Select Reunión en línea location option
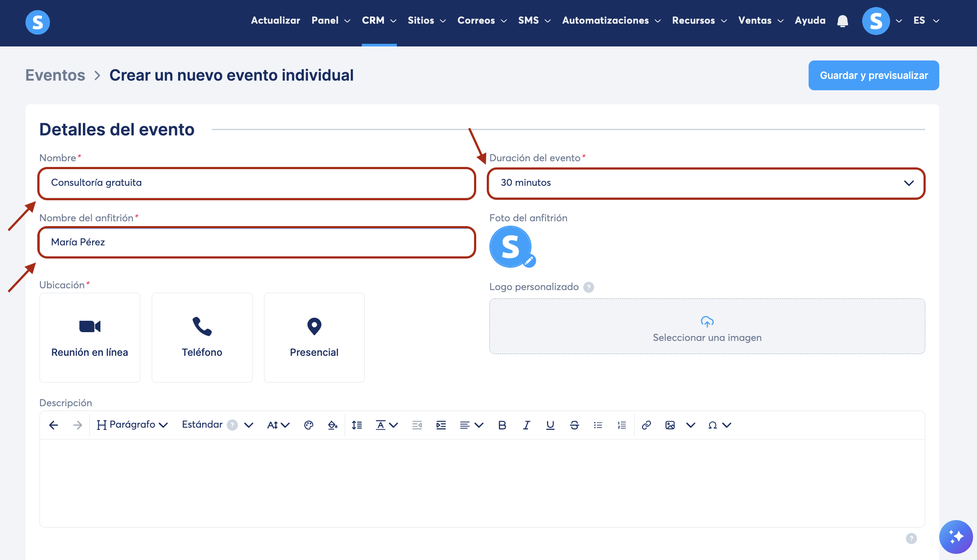Image resolution: width=977 pixels, height=560 pixels. pos(90,337)
